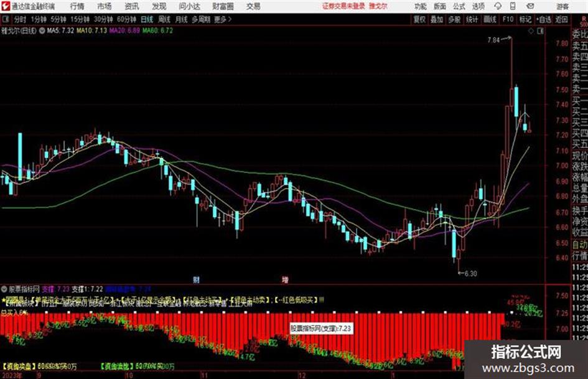This screenshot has height=379, width=588.
Task: Click the 财 event marker on chart
Action: 196,279
